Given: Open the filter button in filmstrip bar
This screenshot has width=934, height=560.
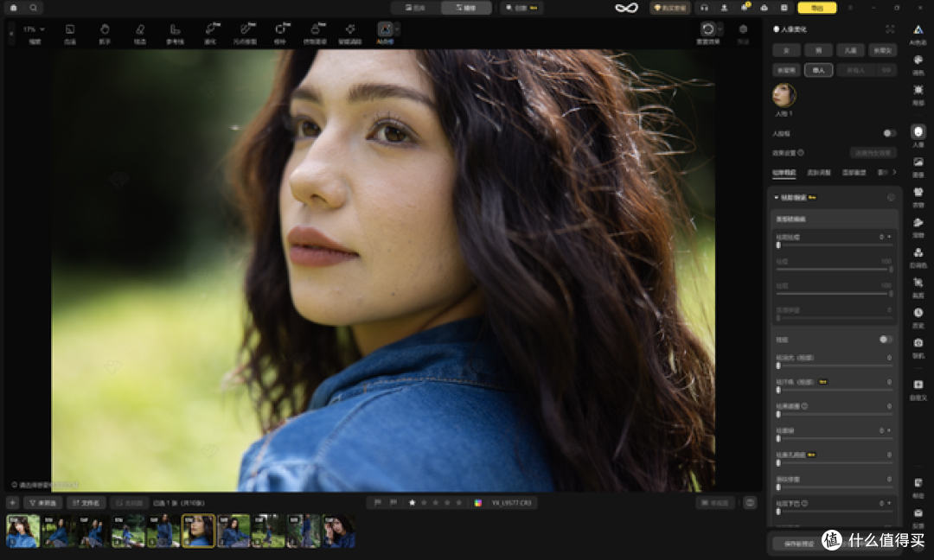Looking at the screenshot, I should coord(42,503).
